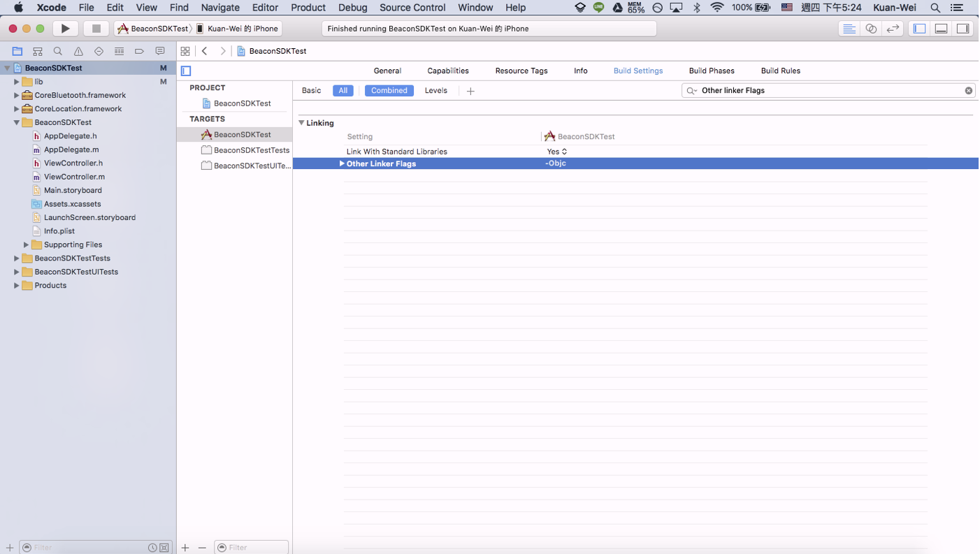This screenshot has width=980, height=554.
Task: Open the Find navigator
Action: [58, 51]
